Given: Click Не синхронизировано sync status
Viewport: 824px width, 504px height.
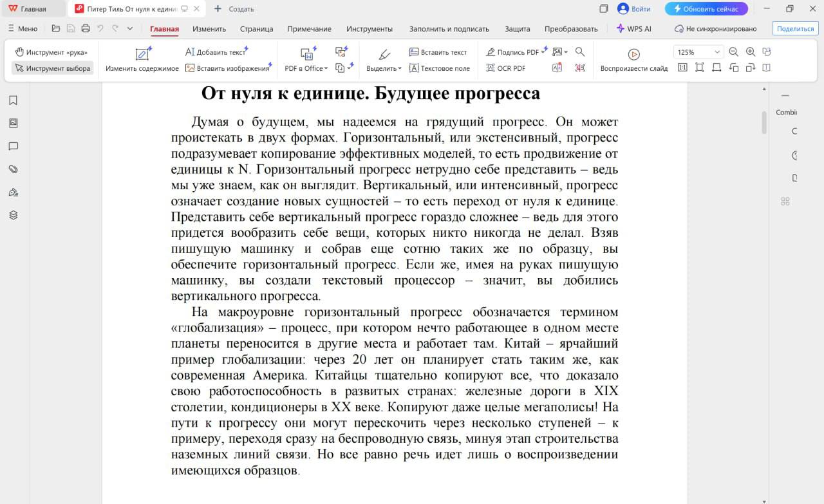Looking at the screenshot, I should click(x=715, y=28).
